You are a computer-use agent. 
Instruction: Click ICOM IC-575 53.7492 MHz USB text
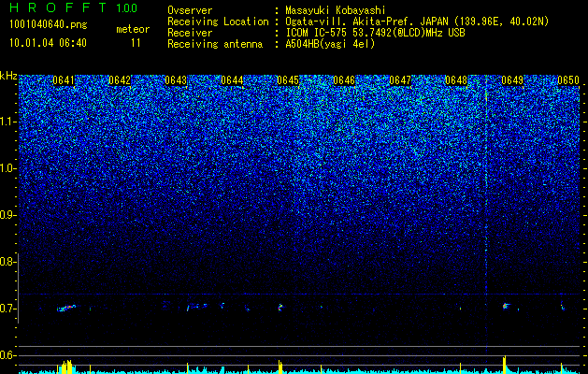(x=375, y=33)
